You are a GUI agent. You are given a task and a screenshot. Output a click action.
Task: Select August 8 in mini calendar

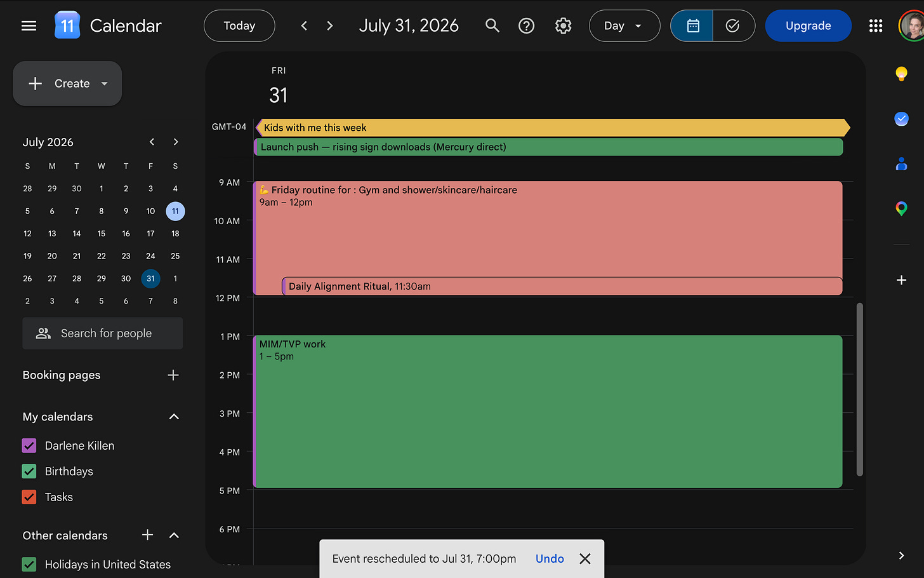[x=175, y=301]
